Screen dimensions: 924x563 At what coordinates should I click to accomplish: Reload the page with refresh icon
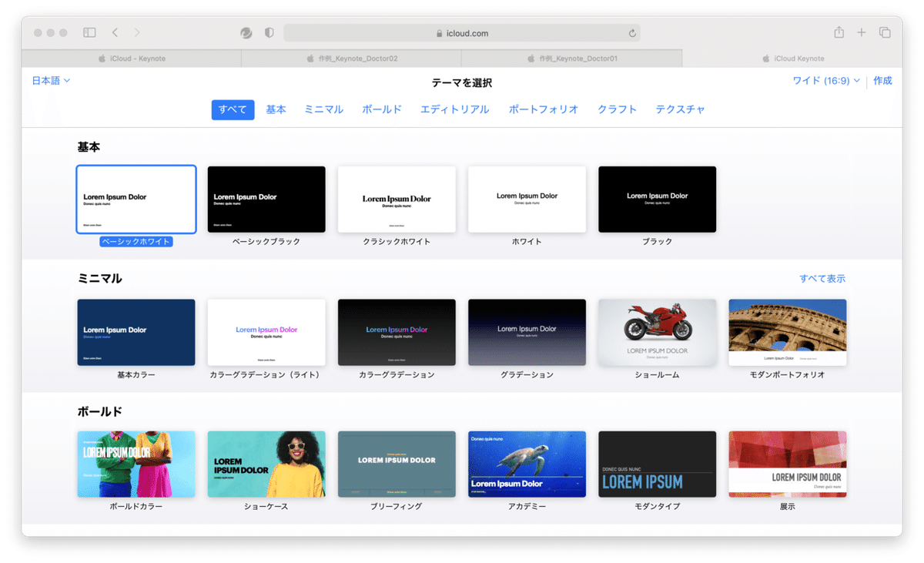pyautogui.click(x=632, y=33)
